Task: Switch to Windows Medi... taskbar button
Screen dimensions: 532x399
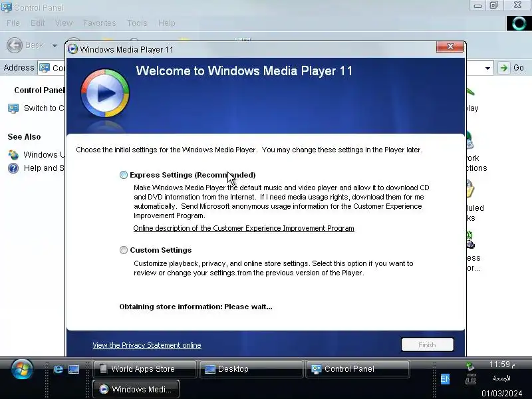Action: click(136, 389)
